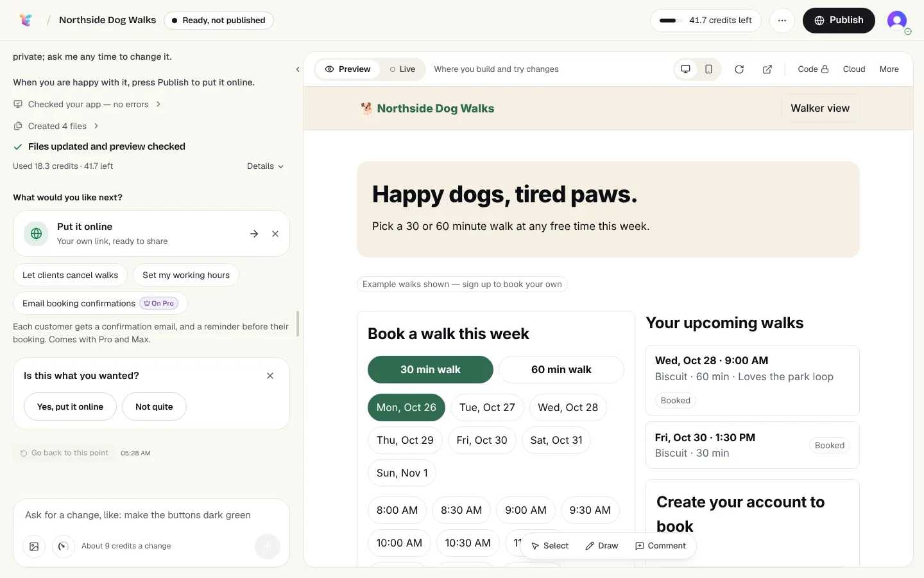Expand the 'Created 4 files' row
924x578 pixels.
point(56,127)
